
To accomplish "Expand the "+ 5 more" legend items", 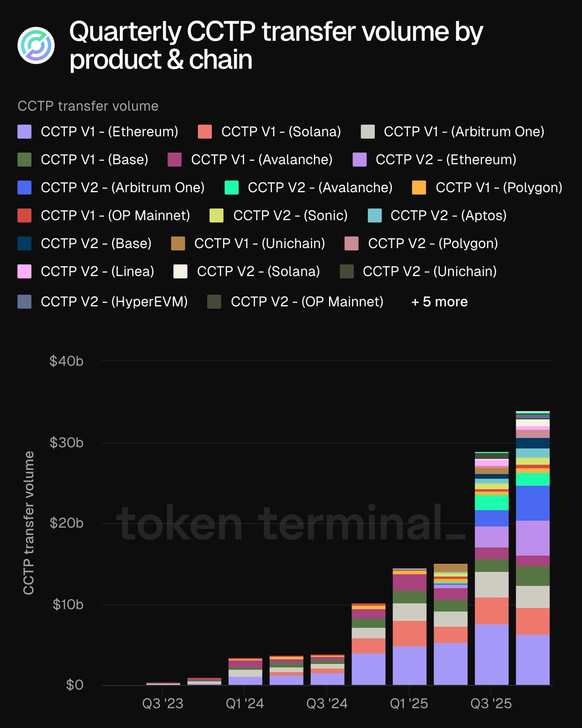I will click(439, 302).
